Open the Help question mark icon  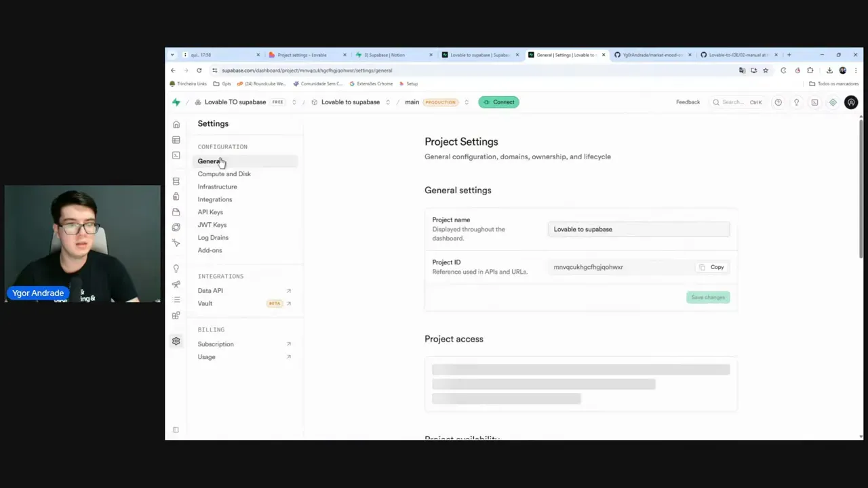point(778,102)
